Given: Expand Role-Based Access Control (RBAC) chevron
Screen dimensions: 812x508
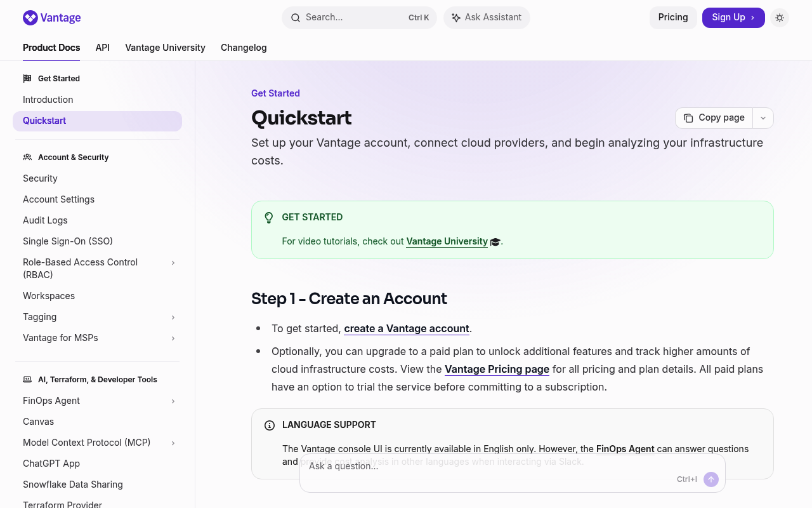Looking at the screenshot, I should click(x=173, y=263).
